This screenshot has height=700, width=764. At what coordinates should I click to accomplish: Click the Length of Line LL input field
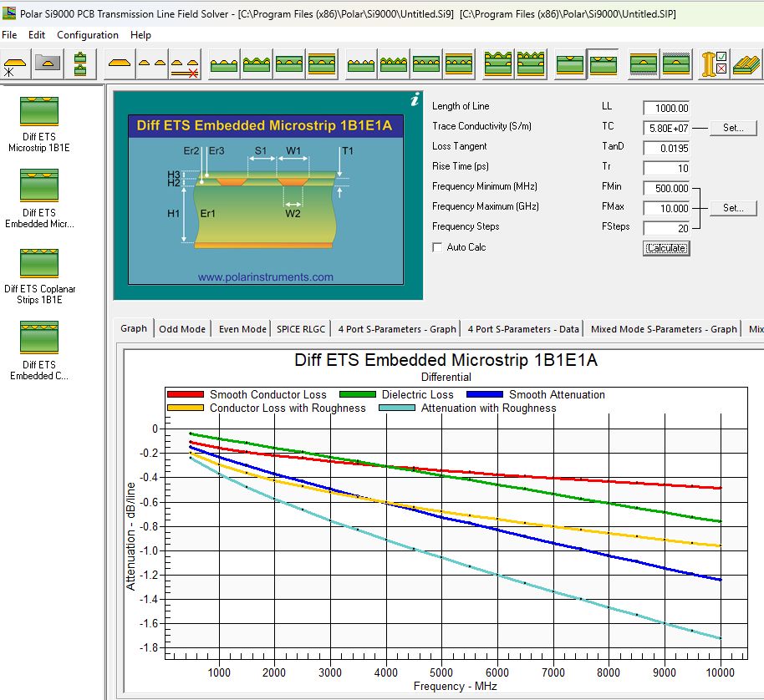coord(666,108)
